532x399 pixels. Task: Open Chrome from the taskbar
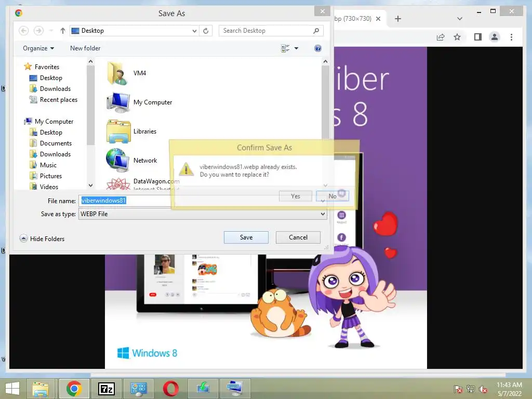74,389
